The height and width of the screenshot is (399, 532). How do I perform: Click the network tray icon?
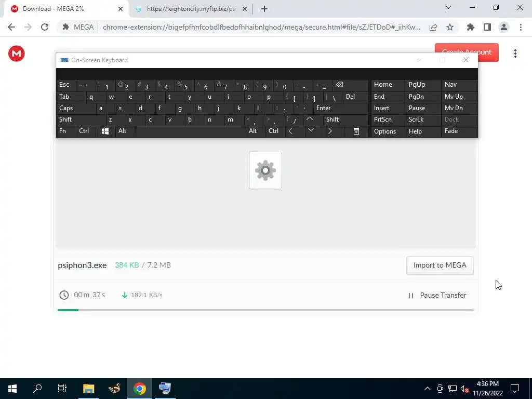tap(453, 389)
